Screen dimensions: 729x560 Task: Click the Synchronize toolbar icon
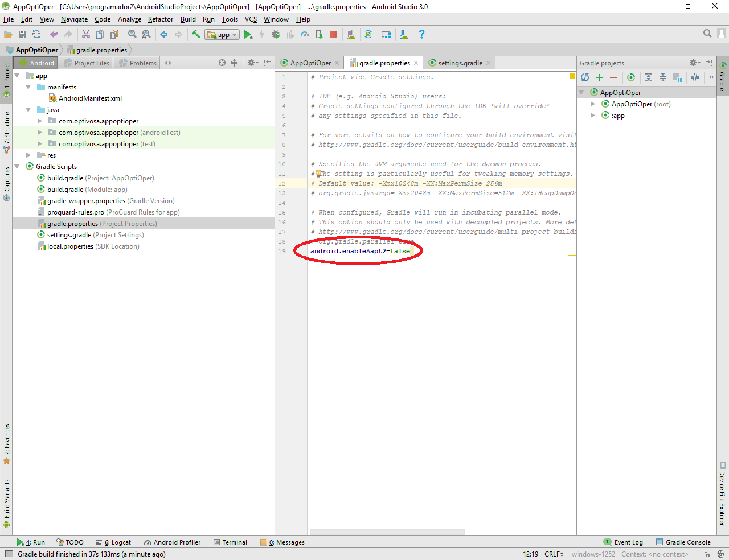[x=36, y=35]
